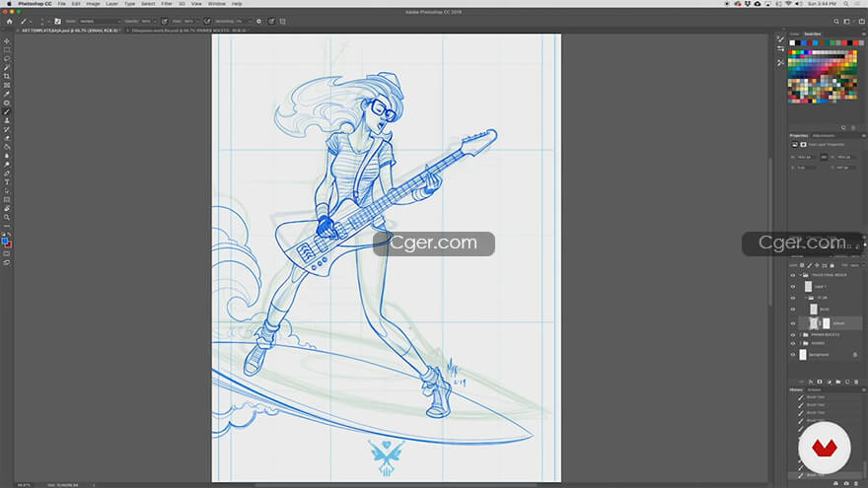
Task: Open smoothing options gear icon
Action: click(258, 21)
